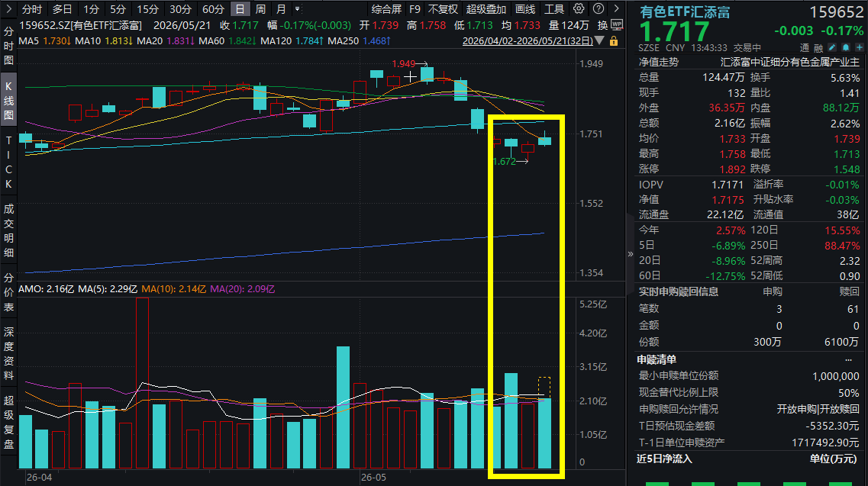This screenshot has height=486, width=868.
Task: Select the 5分 period
Action: [118, 9]
